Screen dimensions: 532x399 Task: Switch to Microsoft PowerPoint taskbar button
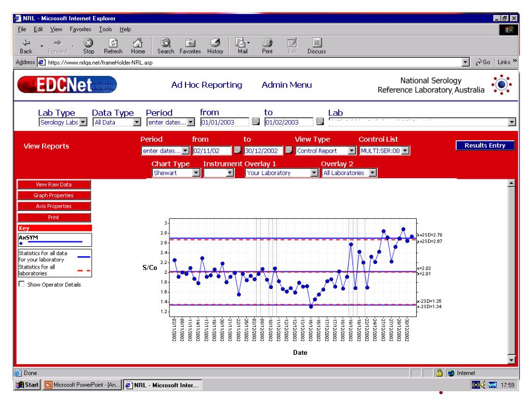click(x=82, y=385)
